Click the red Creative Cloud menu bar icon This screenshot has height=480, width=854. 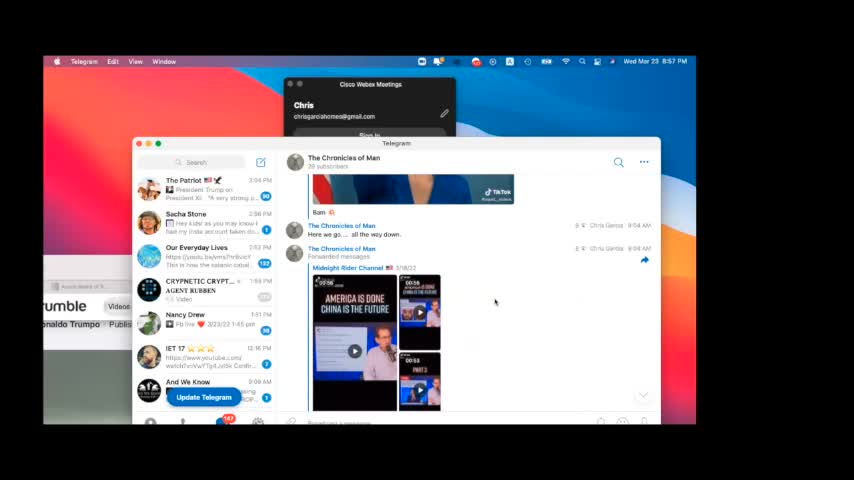(x=476, y=62)
